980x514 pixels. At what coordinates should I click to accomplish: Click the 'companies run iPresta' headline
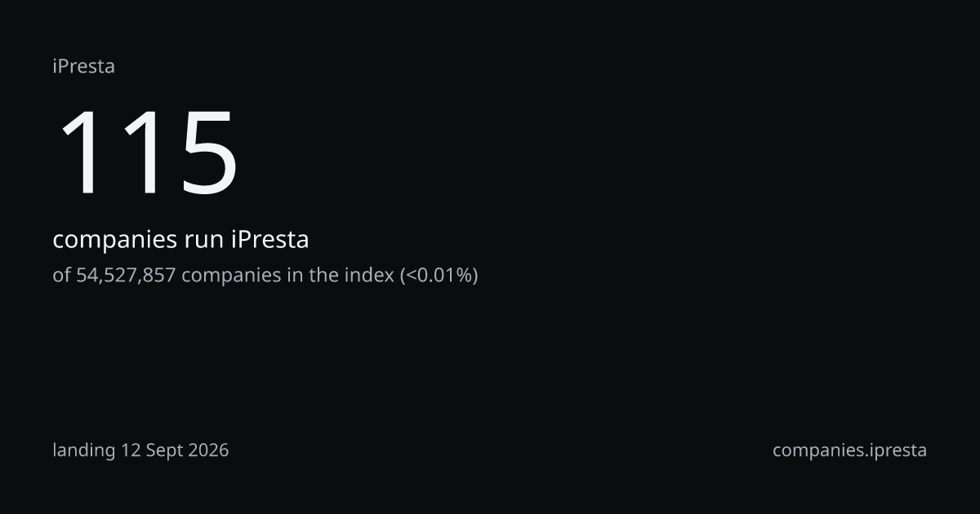coord(180,241)
